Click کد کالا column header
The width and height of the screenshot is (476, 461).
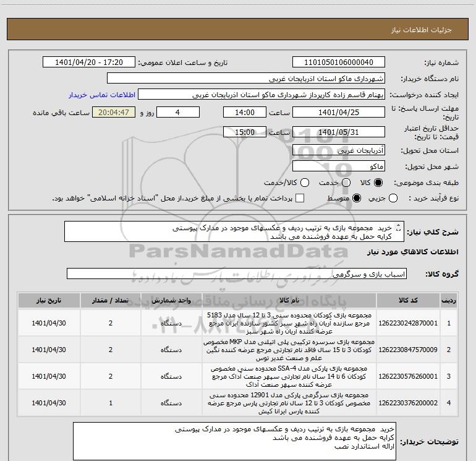pyautogui.click(x=408, y=300)
